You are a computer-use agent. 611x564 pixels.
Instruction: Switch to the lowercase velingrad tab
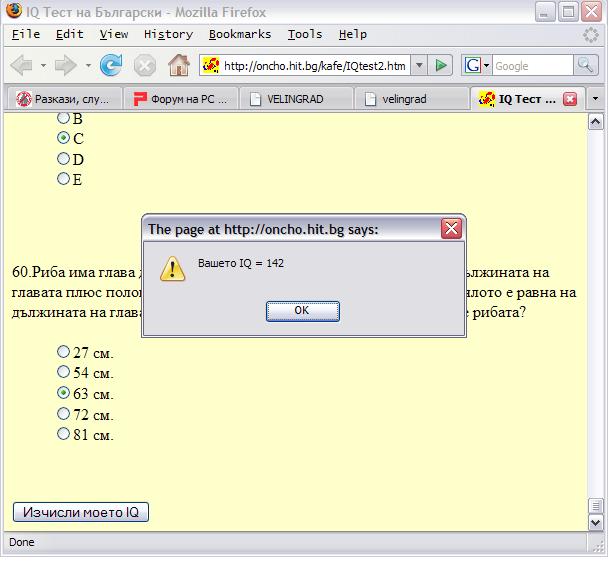411,99
